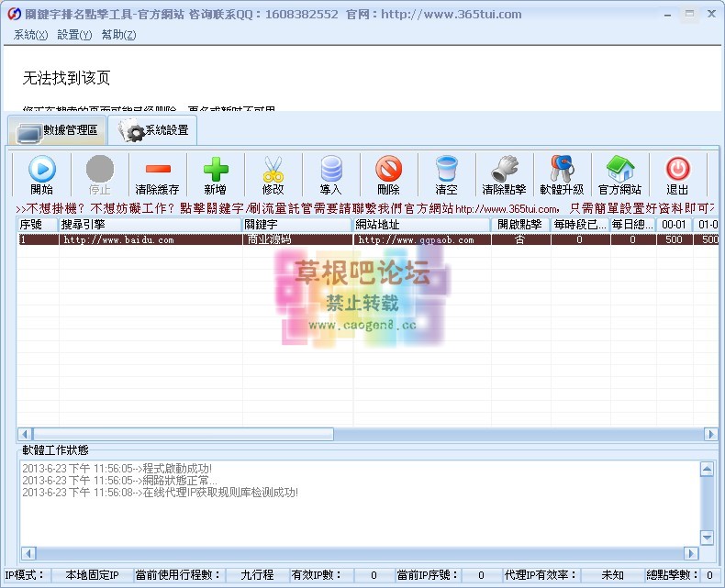The image size is (725, 588).
Task: Click log panel horizontal scroll right arrow
Action: [x=691, y=553]
